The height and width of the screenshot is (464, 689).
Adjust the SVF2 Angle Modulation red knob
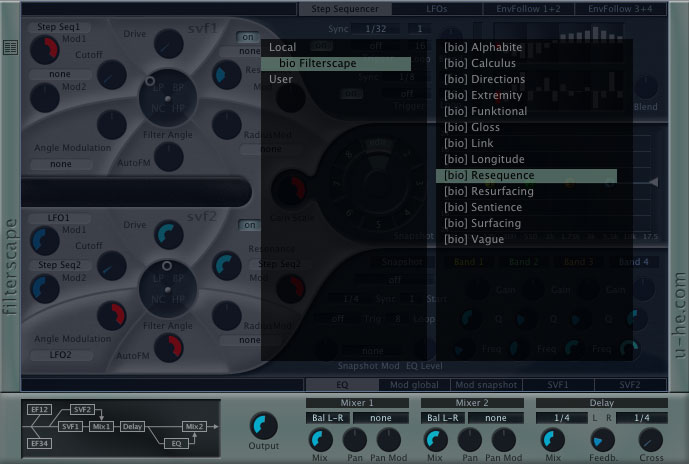[x=112, y=315]
